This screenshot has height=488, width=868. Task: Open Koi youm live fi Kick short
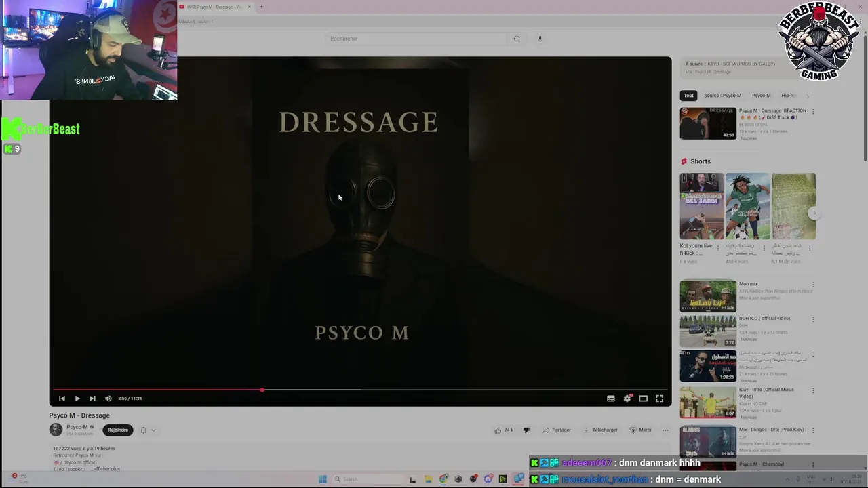coord(702,206)
